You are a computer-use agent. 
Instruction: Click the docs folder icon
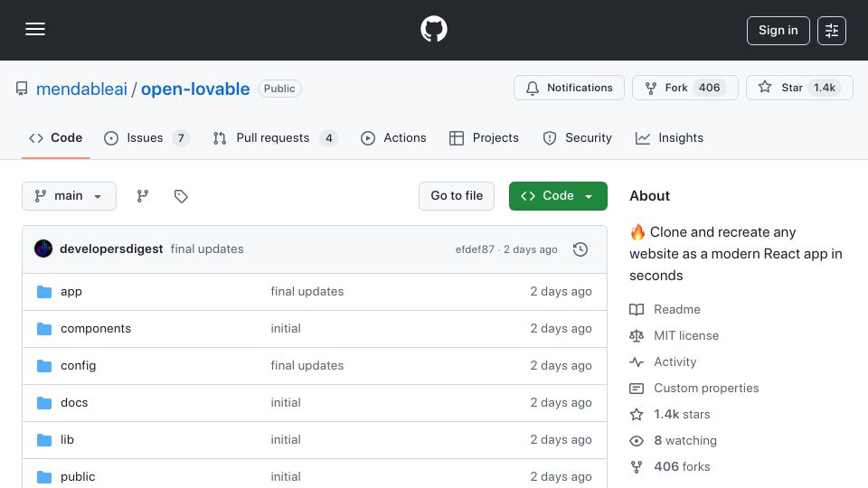coord(44,403)
